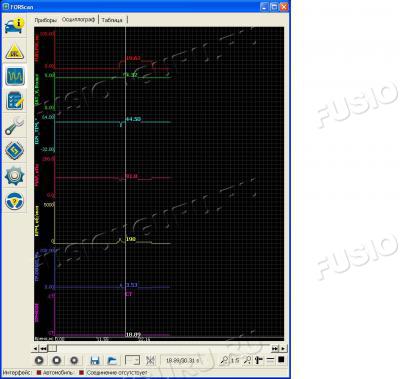
Task: Stop data logging with stop button
Action: tap(57, 360)
